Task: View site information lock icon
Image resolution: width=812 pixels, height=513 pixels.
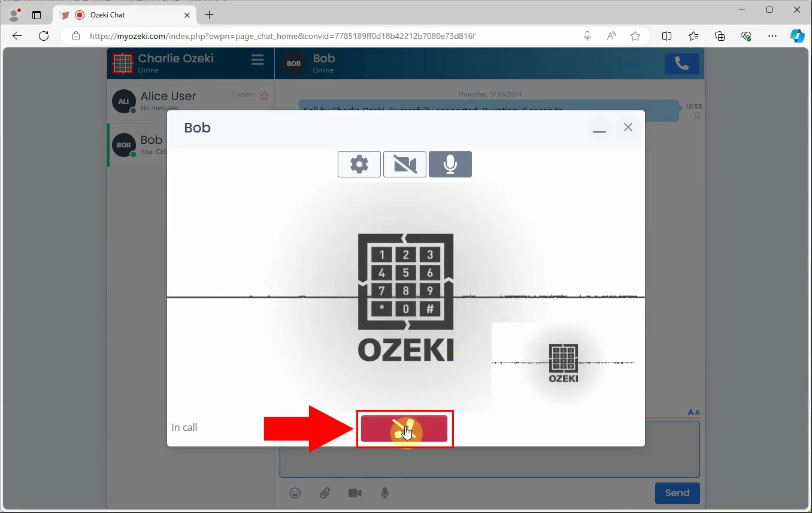Action: click(75, 36)
